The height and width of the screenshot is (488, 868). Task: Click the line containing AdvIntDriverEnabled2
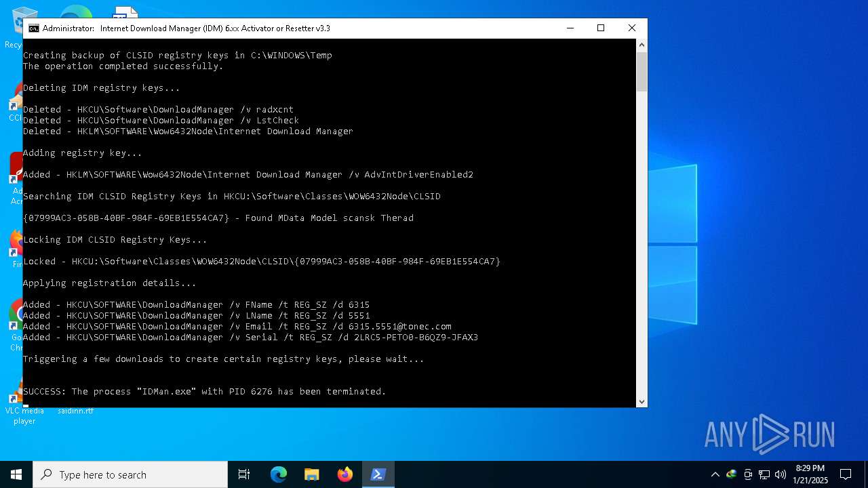click(x=248, y=175)
